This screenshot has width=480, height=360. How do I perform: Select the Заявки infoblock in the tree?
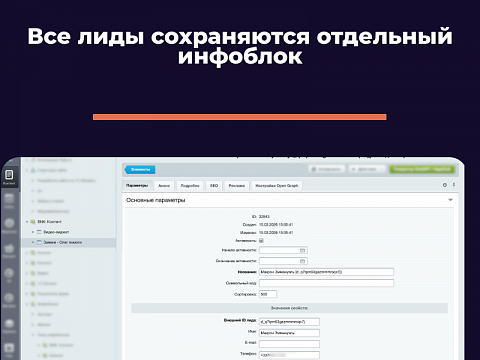click(63, 242)
